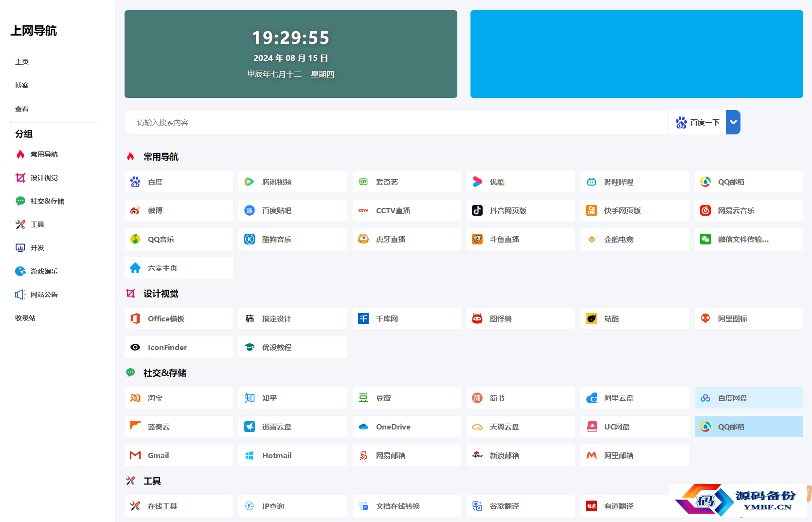This screenshot has width=812, height=522.
Task: Jump to 常用导航 group in sidebar
Action: click(36, 154)
